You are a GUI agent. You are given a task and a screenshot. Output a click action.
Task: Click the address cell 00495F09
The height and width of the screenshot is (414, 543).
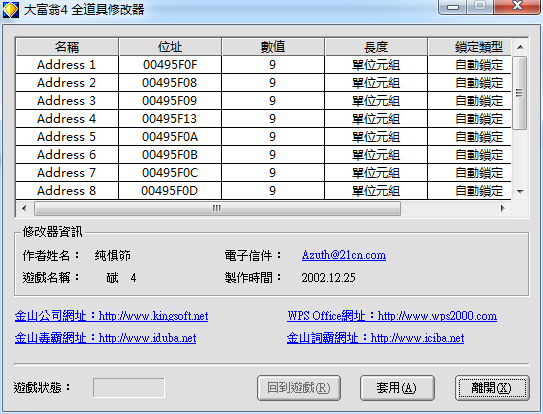[170, 101]
